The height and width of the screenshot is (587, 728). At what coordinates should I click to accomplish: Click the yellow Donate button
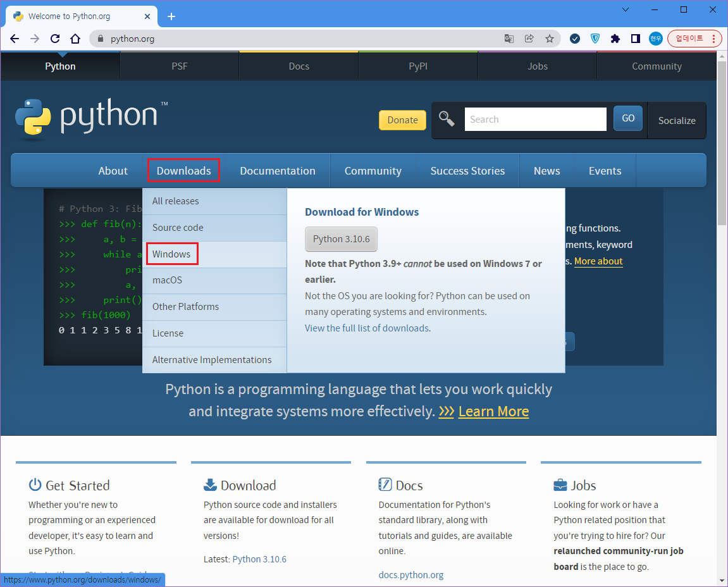point(402,120)
